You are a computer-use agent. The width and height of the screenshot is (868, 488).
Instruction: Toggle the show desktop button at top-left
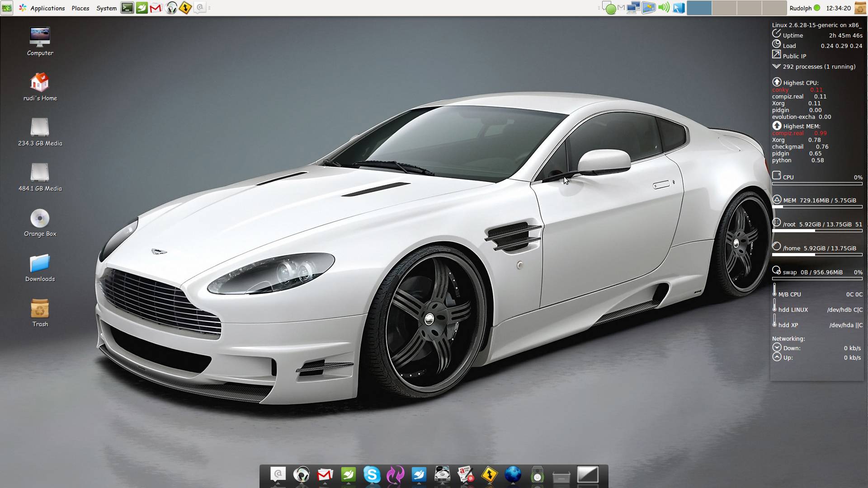click(x=6, y=8)
